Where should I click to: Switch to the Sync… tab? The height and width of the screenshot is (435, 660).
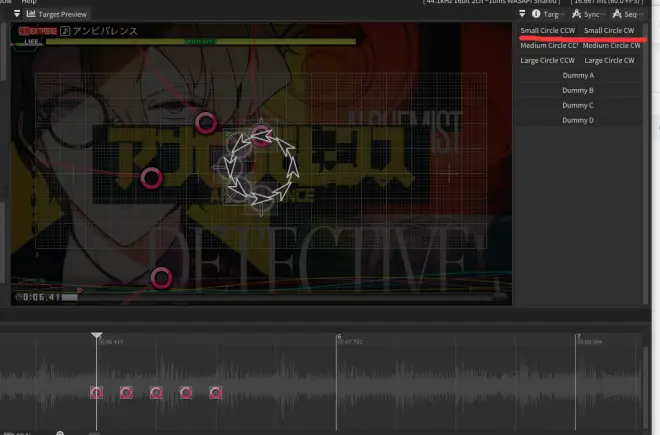pos(588,14)
